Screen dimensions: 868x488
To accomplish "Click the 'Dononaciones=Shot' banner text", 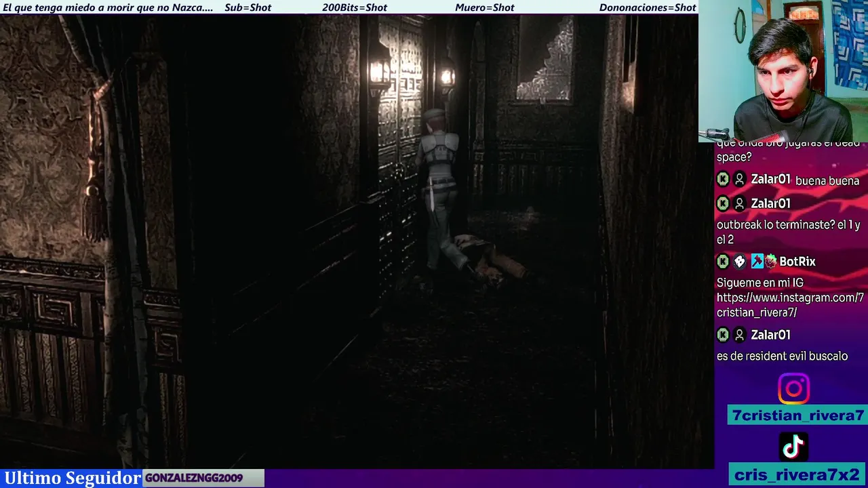I will pyautogui.click(x=648, y=7).
